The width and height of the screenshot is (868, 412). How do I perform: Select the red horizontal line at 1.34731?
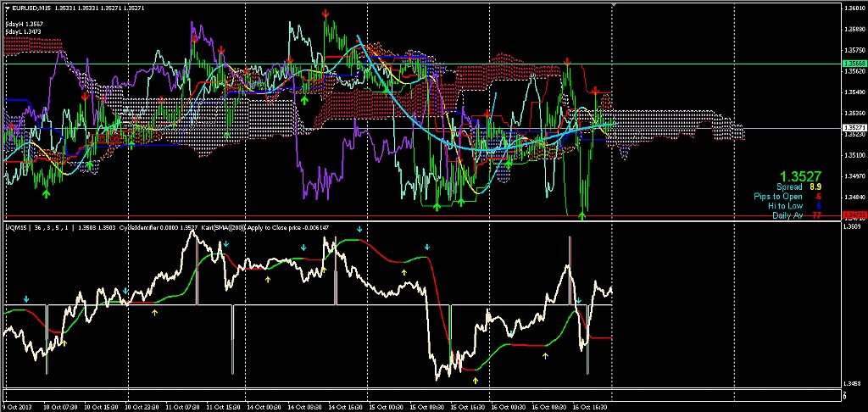coord(420,215)
